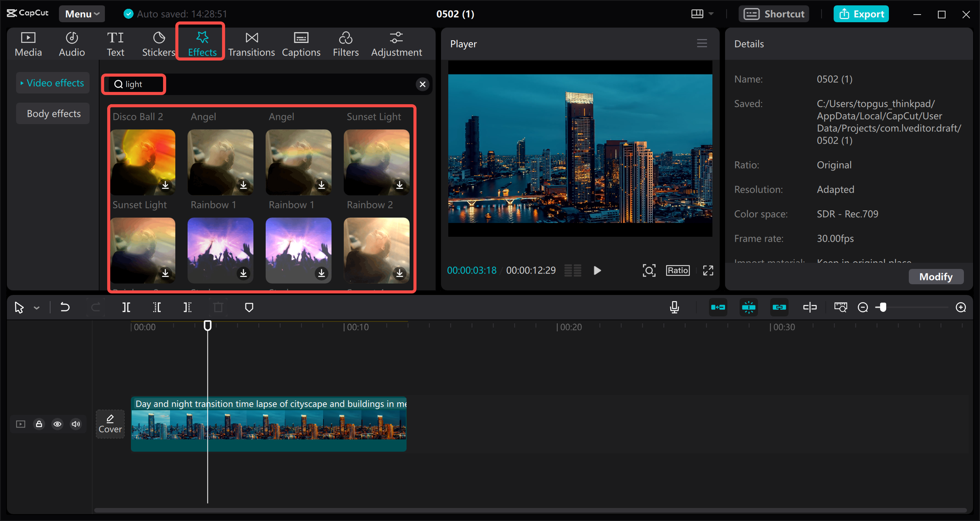Click the marker shield icon in toolbar

point(249,307)
